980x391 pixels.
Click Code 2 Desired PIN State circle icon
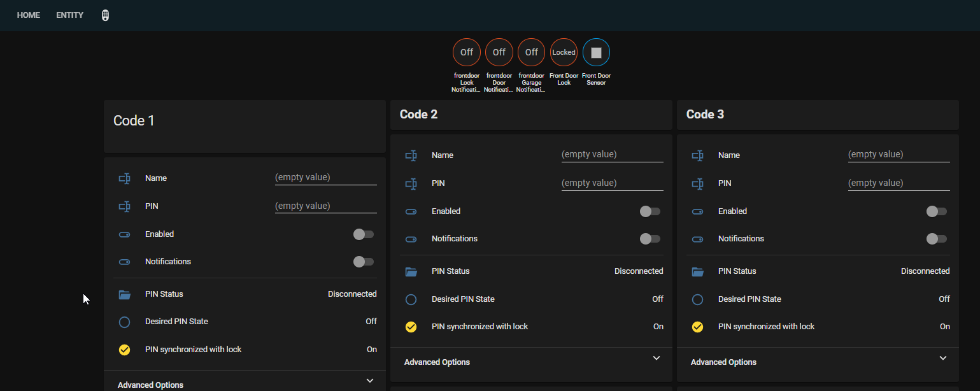coord(411,299)
